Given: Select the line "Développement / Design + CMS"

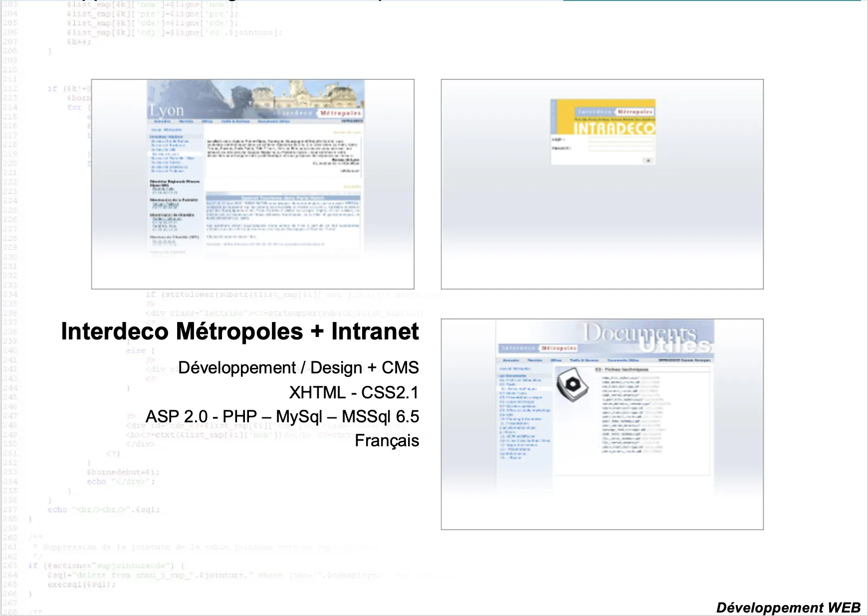Looking at the screenshot, I should coord(298,368).
